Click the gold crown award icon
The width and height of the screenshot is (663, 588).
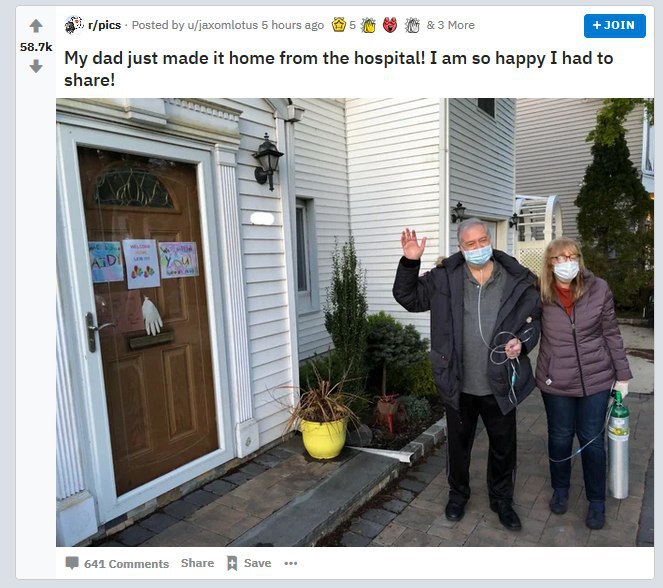click(x=339, y=25)
